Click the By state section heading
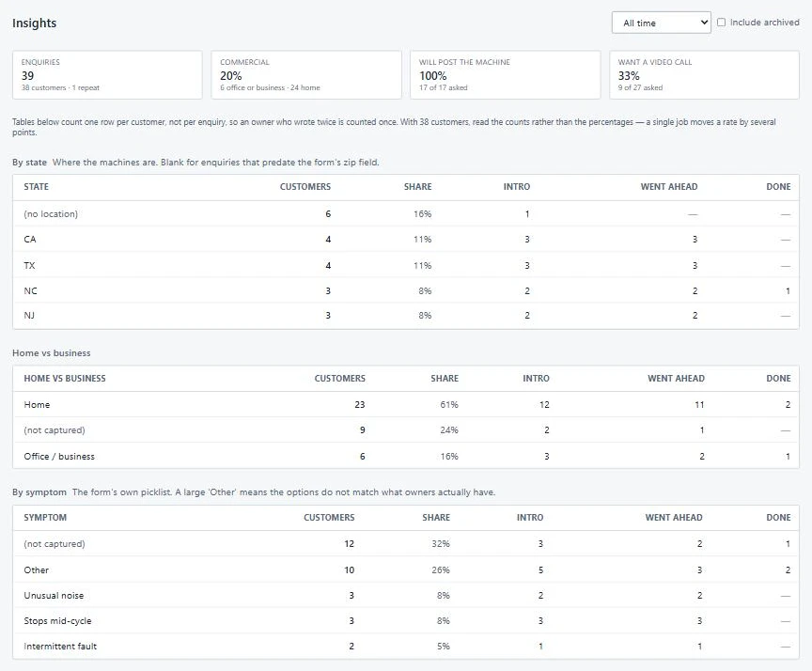 tap(29, 162)
